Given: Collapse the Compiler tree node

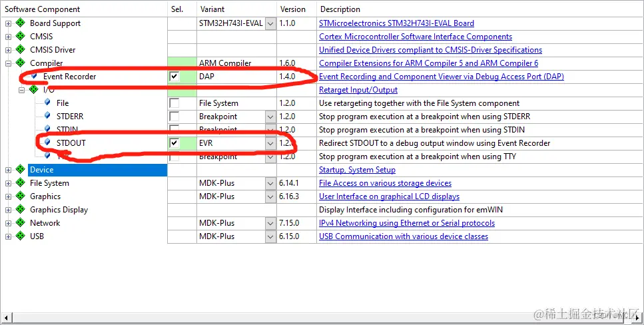Looking at the screenshot, I should coord(8,63).
